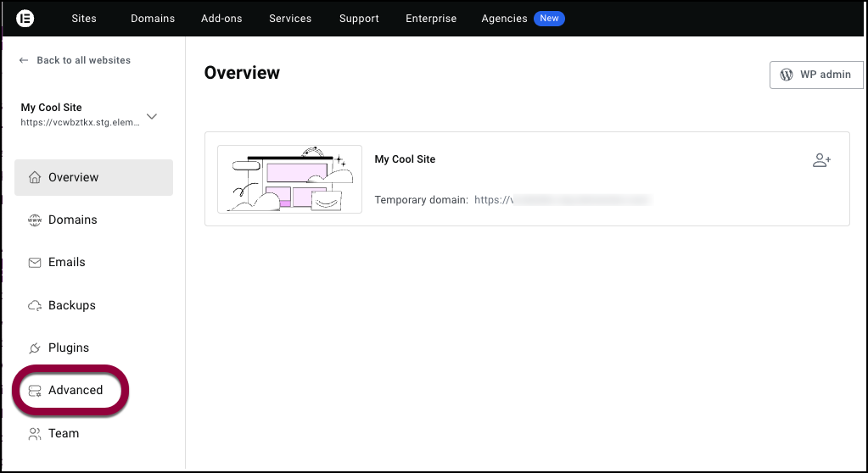Expand the My Cool Site dropdown chevron

tap(152, 117)
